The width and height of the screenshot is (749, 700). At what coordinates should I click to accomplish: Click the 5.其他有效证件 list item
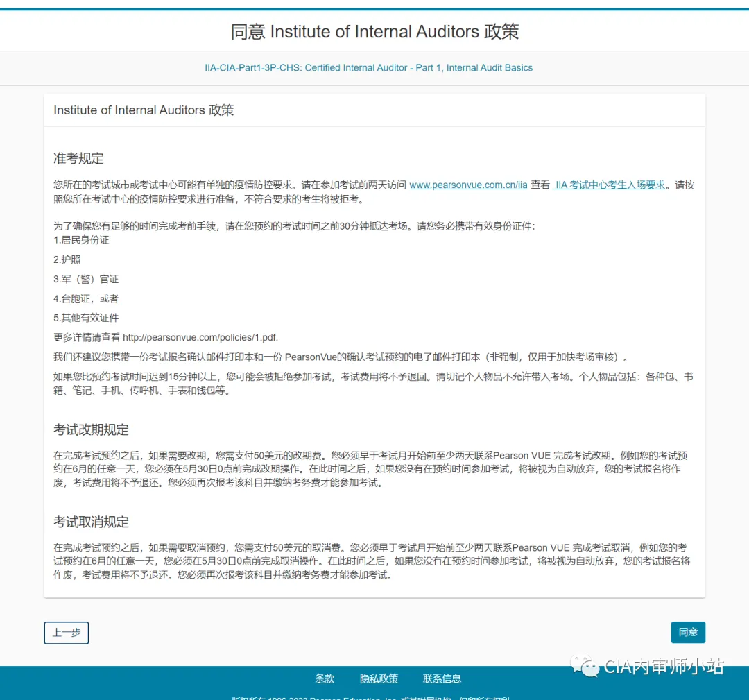pyautogui.click(x=86, y=318)
